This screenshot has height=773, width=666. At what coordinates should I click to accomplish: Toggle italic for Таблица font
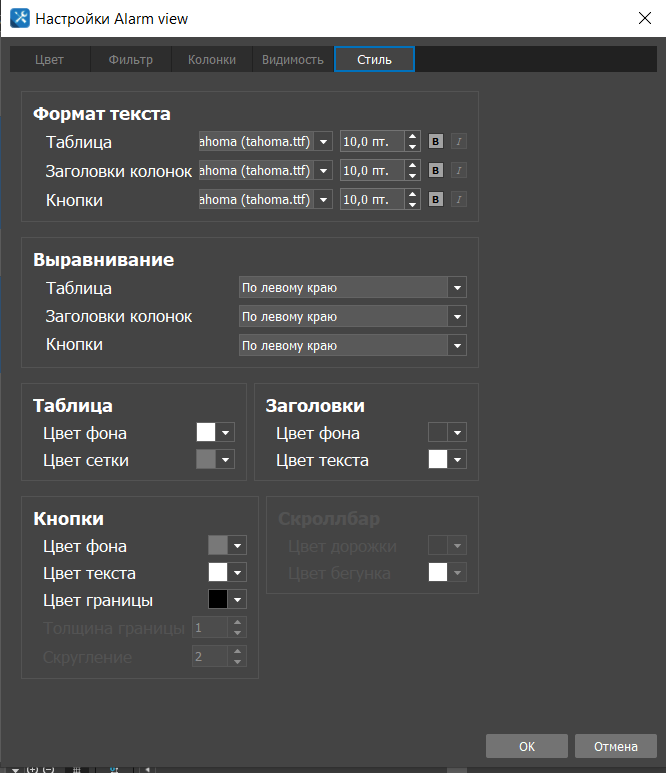pyautogui.click(x=459, y=142)
